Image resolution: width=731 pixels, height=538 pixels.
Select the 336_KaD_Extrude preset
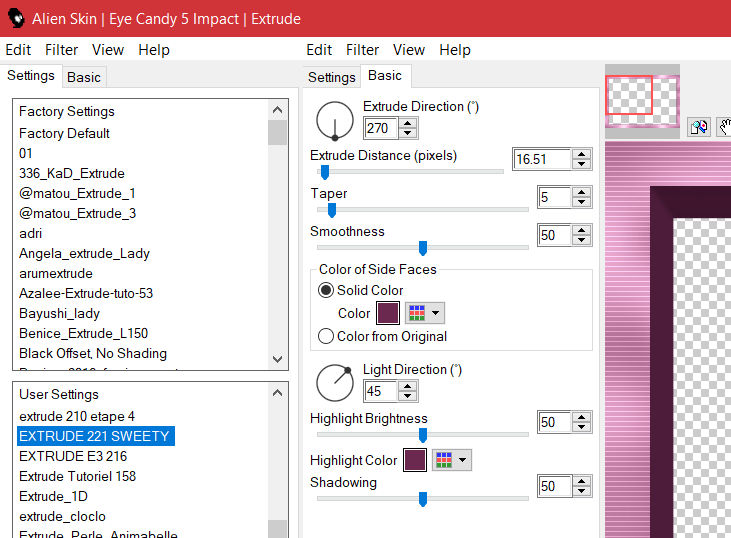(72, 173)
